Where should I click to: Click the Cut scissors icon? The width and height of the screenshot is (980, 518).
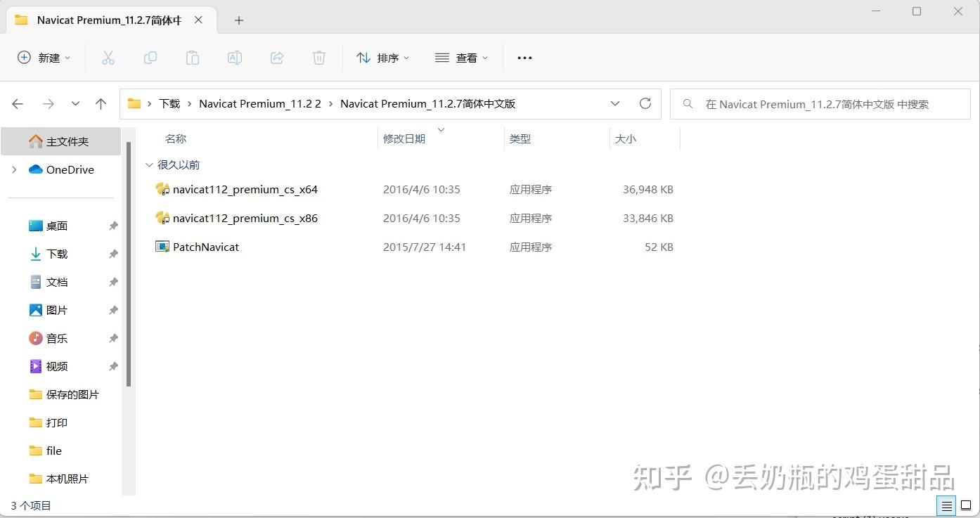pos(108,58)
